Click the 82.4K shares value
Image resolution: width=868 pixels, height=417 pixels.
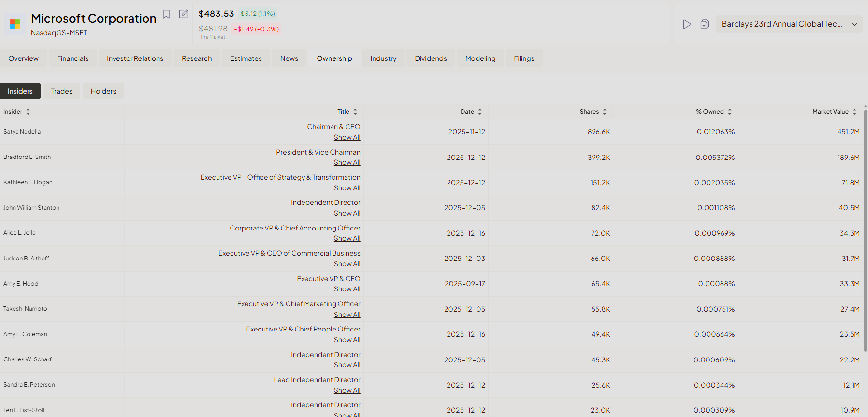pyautogui.click(x=601, y=208)
